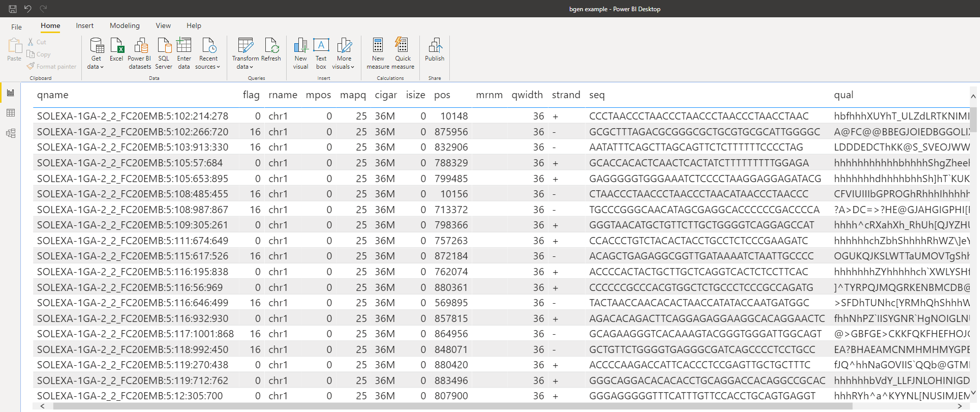Switch to Data view in sidebar
This screenshot has width=980, height=412.
tap(11, 113)
